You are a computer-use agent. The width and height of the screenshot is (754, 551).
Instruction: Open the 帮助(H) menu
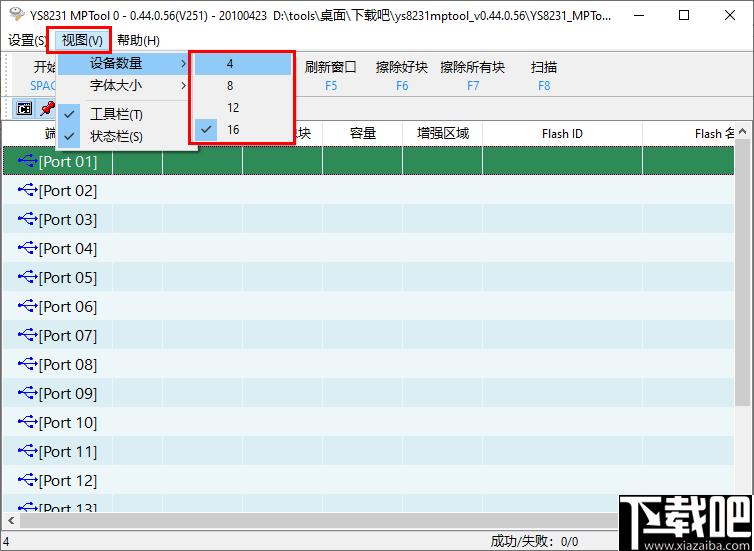[138, 40]
